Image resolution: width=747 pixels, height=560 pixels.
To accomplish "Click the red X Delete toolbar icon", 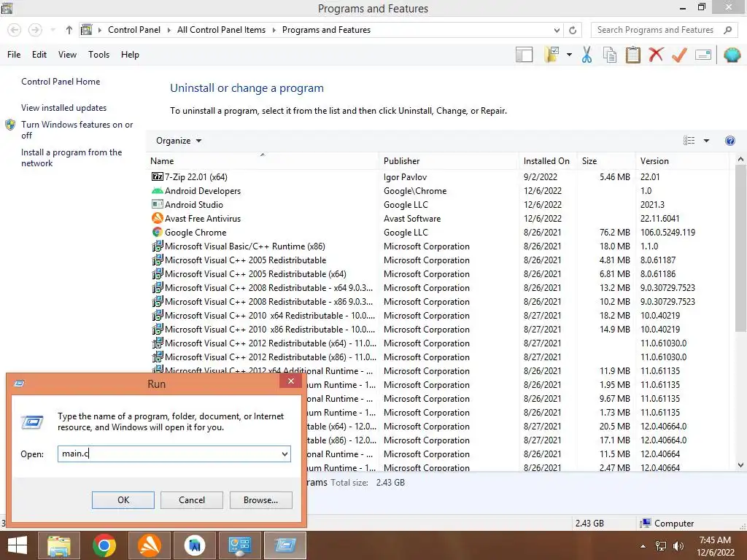I will click(656, 55).
